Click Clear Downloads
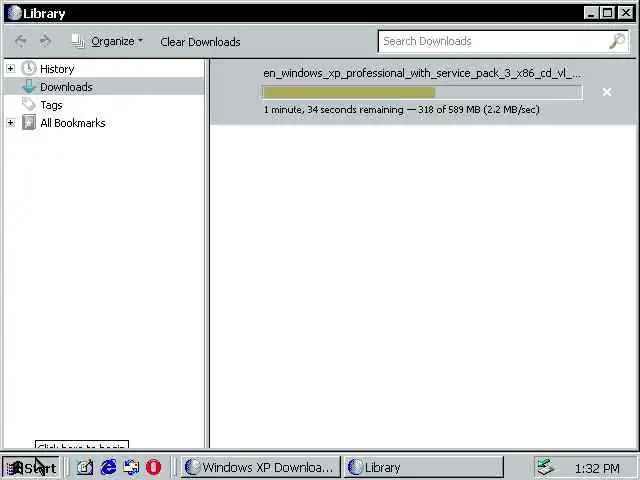Screen dimensions: 640x480 pos(200,42)
